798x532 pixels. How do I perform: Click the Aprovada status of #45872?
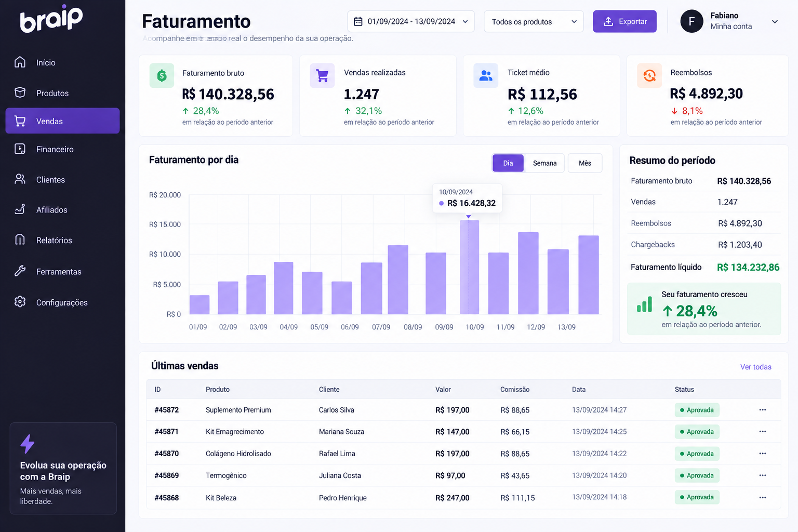click(x=697, y=410)
